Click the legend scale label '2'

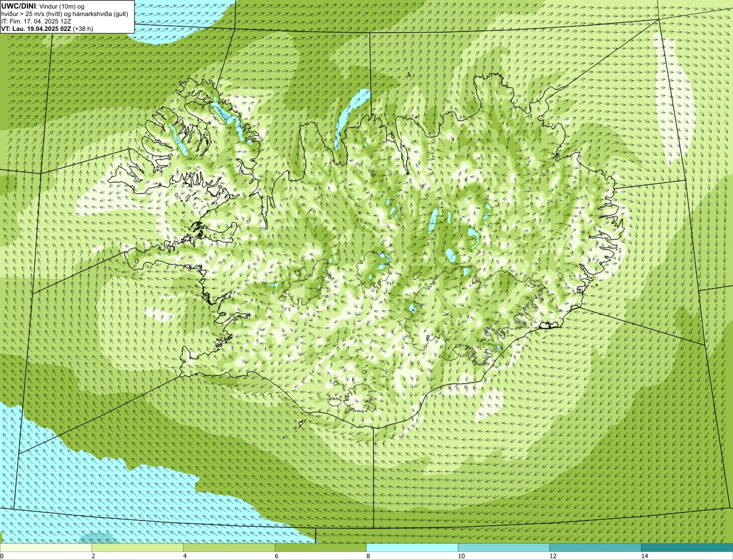pyautogui.click(x=93, y=556)
